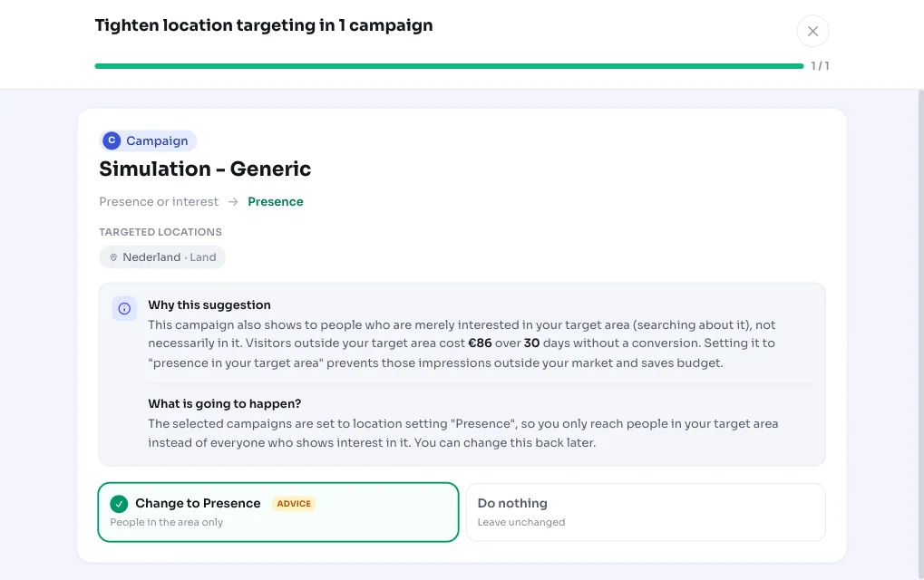Image resolution: width=924 pixels, height=580 pixels.
Task: Click the ADVICE badge
Action: (294, 504)
